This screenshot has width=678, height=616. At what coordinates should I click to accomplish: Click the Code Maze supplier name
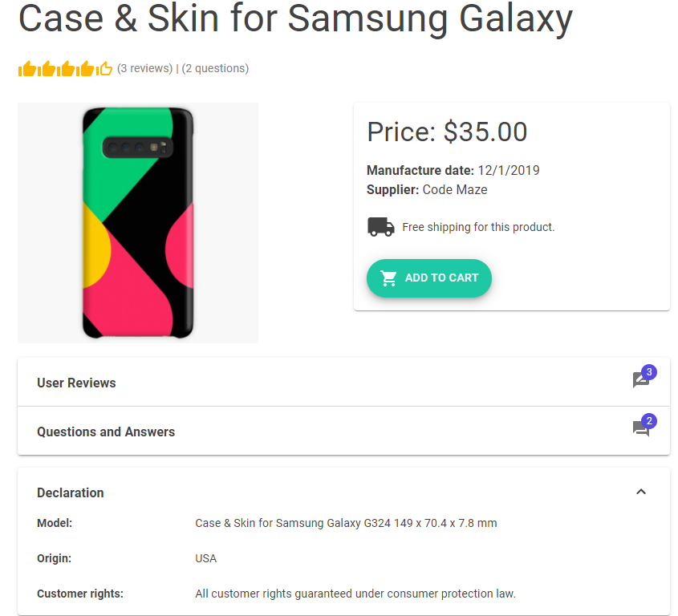tap(455, 190)
